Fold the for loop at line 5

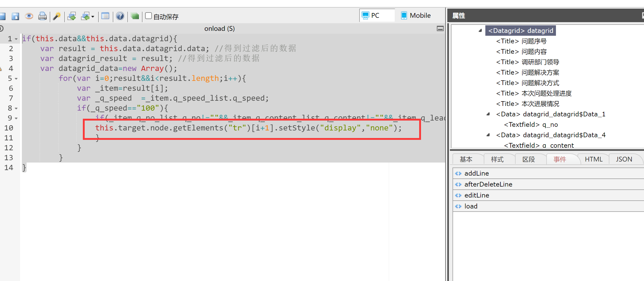[16, 79]
